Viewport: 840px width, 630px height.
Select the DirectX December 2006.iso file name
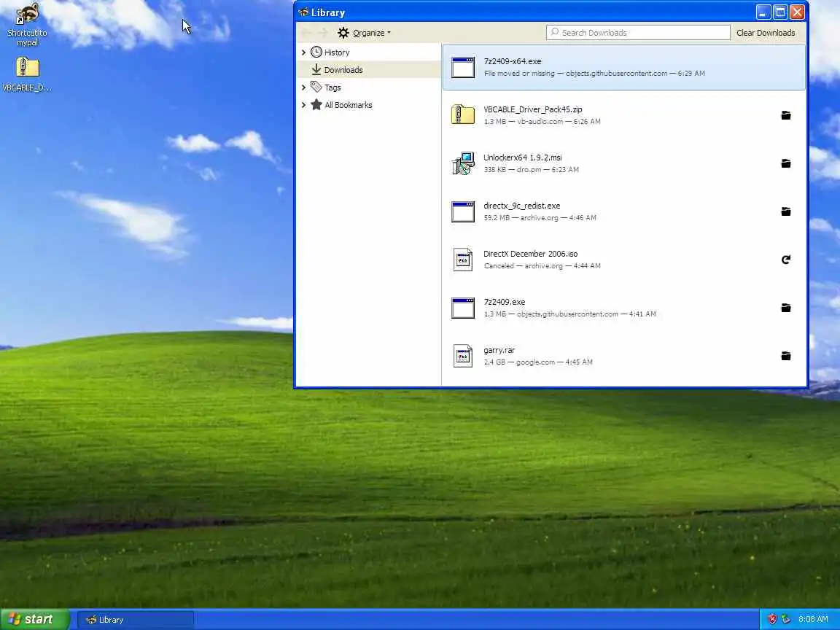click(530, 254)
